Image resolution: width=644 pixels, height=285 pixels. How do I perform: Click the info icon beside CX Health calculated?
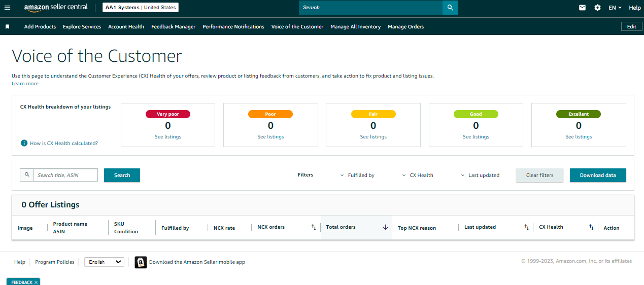24,143
